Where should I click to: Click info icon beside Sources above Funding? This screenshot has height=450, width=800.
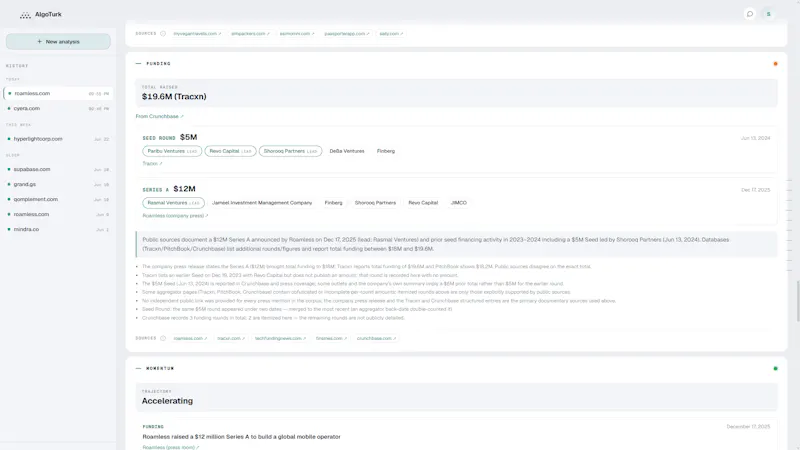pyautogui.click(x=163, y=34)
